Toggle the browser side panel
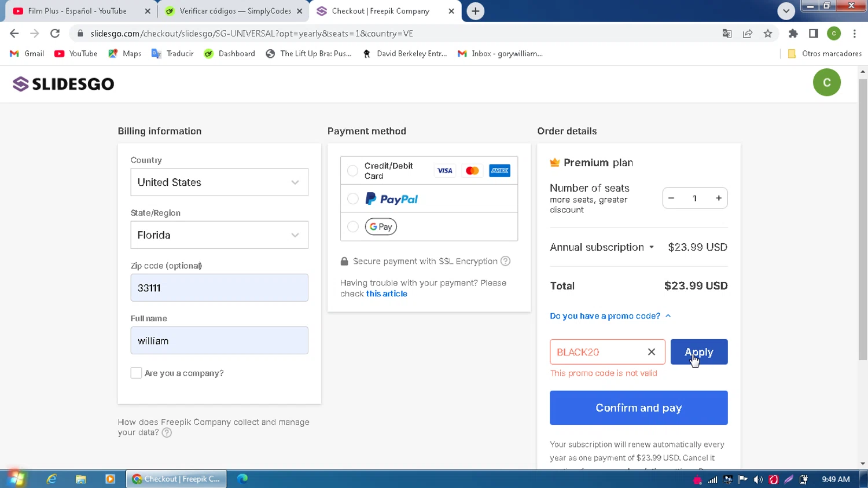This screenshot has width=868, height=488. [x=814, y=34]
